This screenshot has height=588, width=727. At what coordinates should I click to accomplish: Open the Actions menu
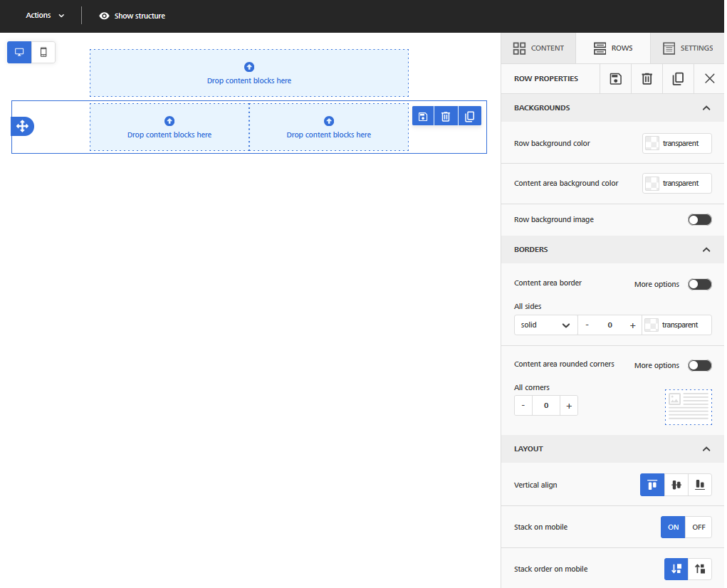45,16
